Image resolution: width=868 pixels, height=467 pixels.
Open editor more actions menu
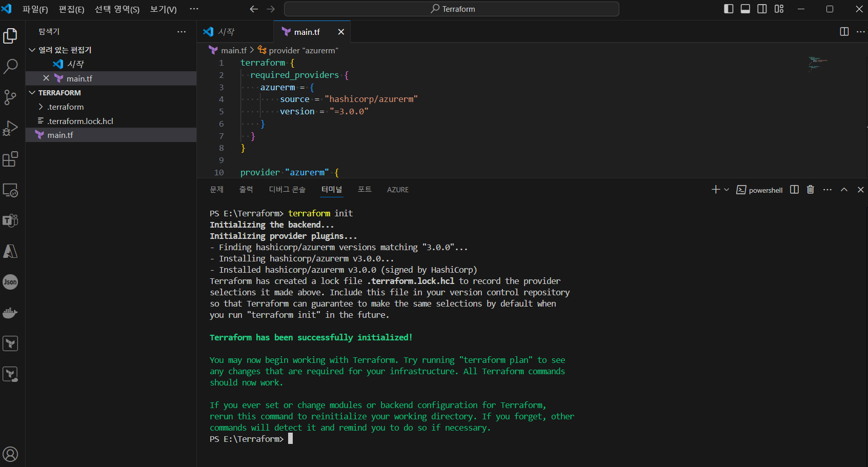click(861, 32)
